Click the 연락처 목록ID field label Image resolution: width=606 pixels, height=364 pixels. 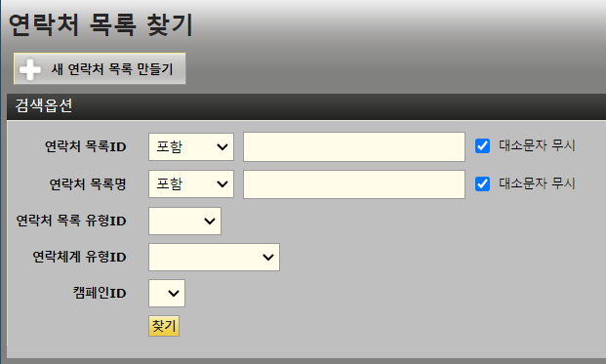(x=86, y=146)
